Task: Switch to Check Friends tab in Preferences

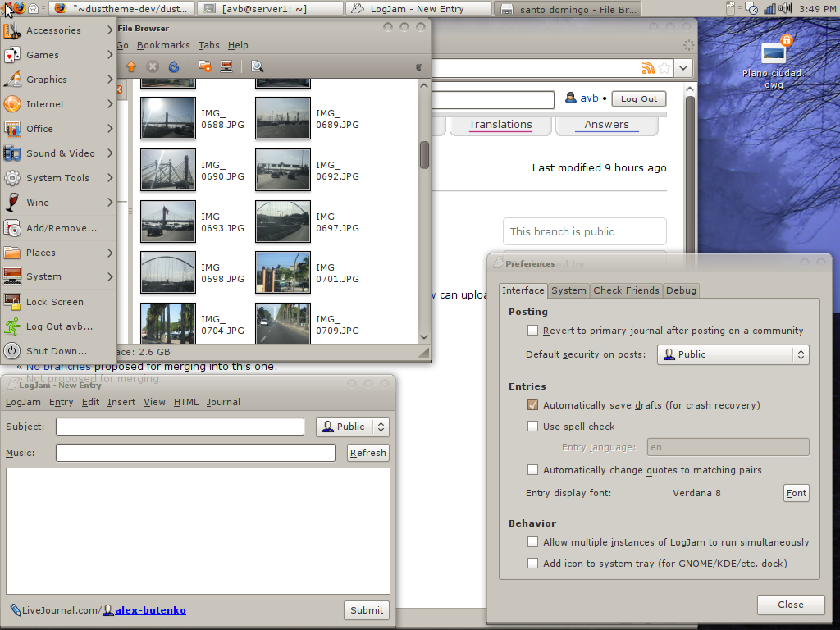Action: [626, 290]
